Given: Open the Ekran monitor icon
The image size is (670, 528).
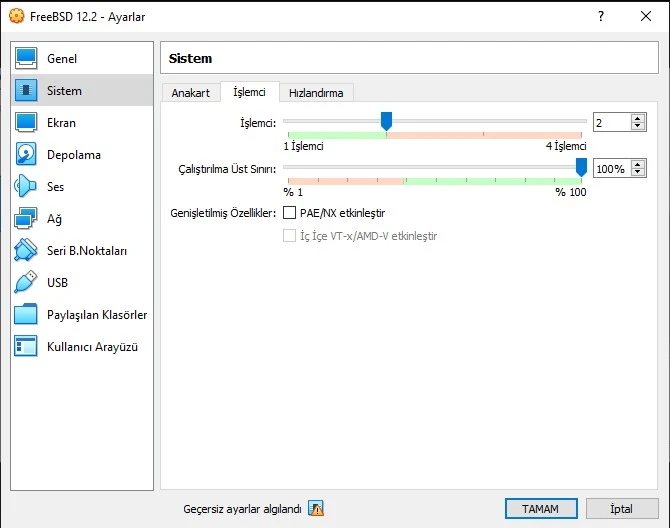Looking at the screenshot, I should [26, 123].
